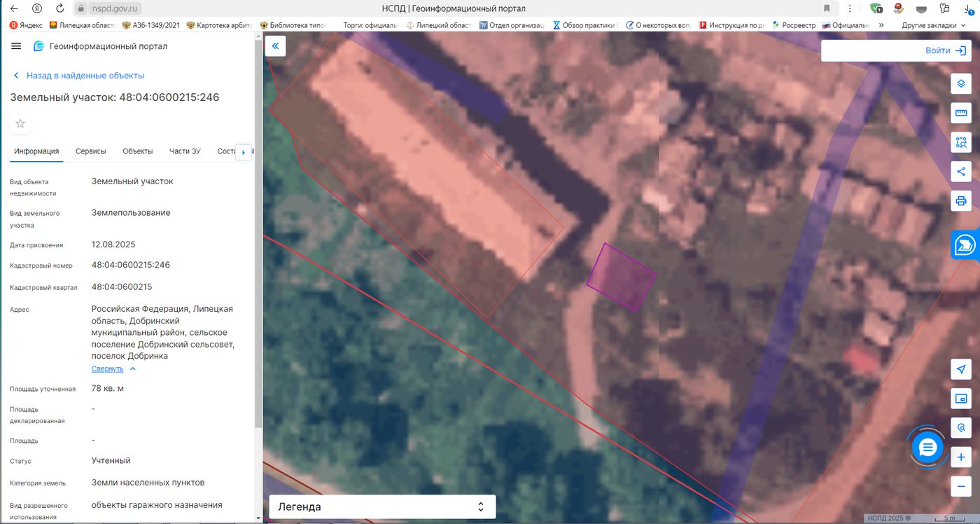Expand the Легенда panel

click(382, 506)
